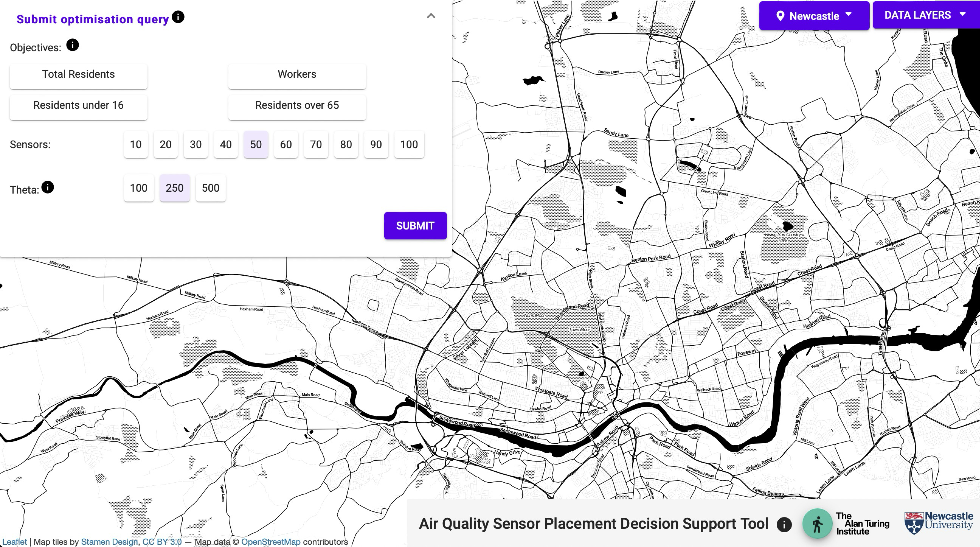Viewport: 980px width, 547px height.
Task: Click info icon beside Submit optimisation query
Action: click(x=178, y=17)
